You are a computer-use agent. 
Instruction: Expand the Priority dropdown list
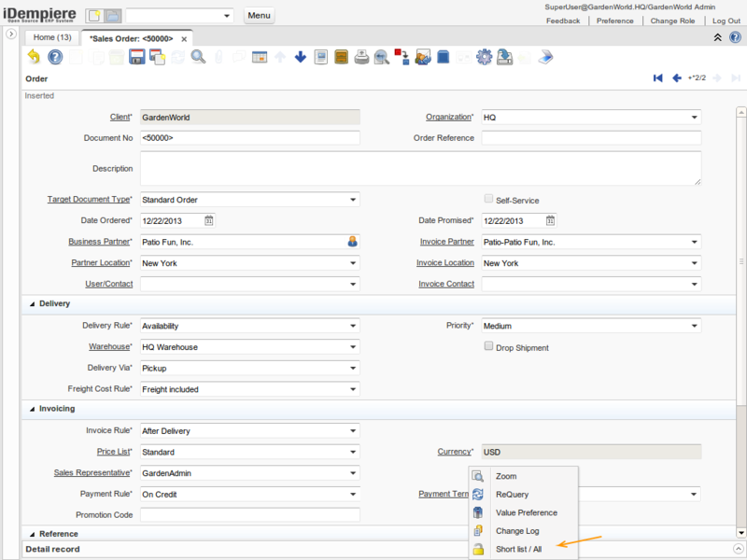point(695,326)
